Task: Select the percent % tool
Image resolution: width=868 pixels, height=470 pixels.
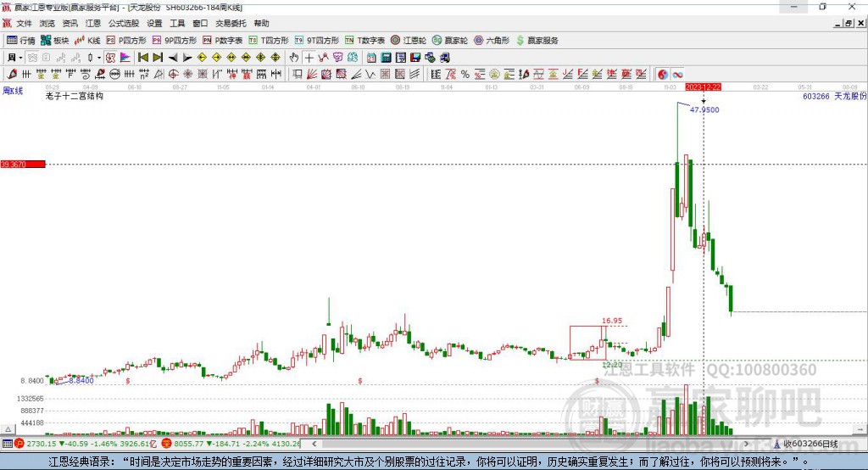Action: pyautogui.click(x=465, y=75)
